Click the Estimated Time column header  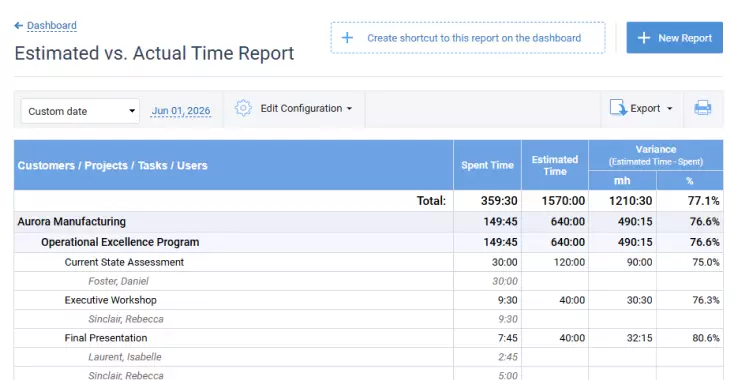click(x=555, y=165)
